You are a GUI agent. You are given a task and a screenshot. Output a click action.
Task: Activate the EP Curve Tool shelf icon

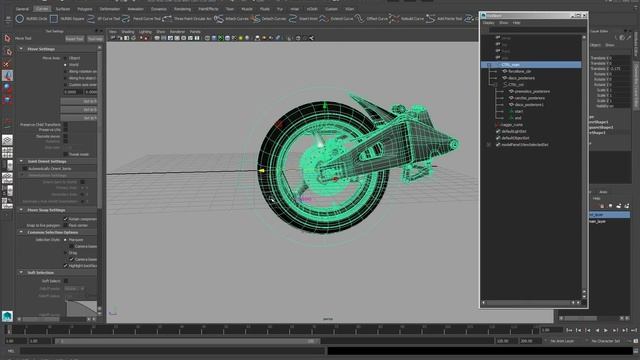coord(91,19)
